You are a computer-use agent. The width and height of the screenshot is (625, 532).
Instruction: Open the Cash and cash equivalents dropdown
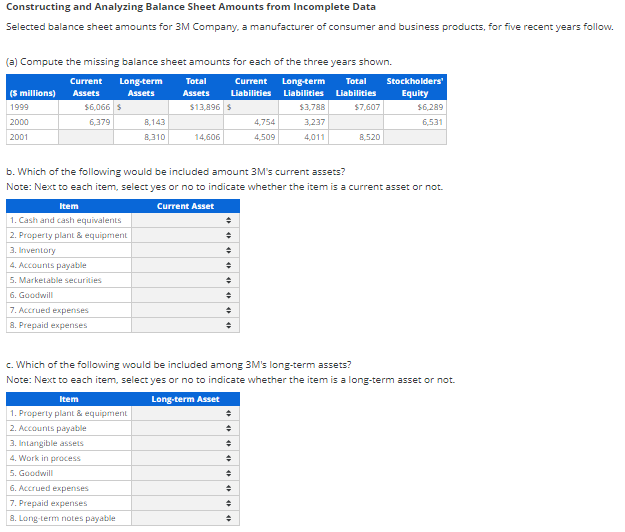tap(185, 220)
